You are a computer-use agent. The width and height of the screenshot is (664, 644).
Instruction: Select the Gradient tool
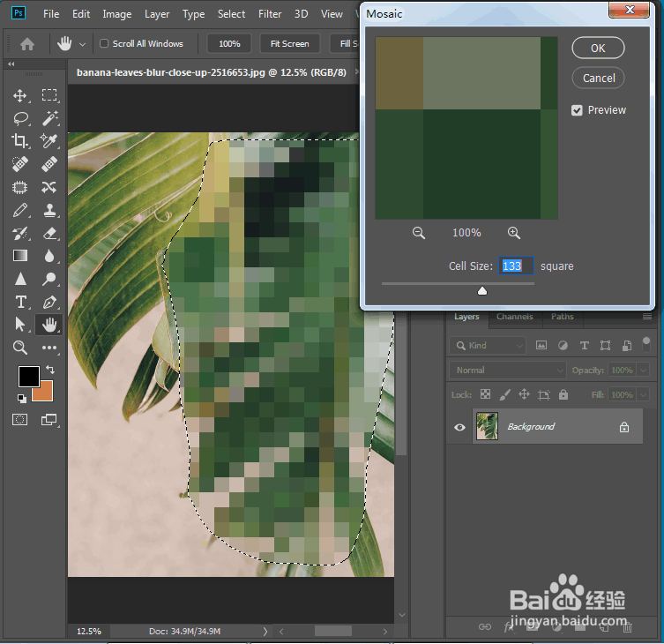pyautogui.click(x=20, y=256)
